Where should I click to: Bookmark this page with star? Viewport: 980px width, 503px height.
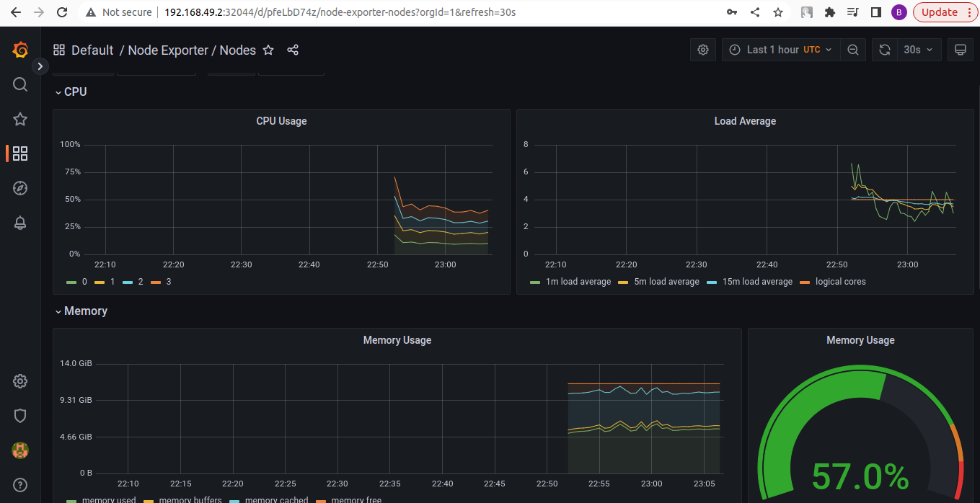[x=778, y=12]
